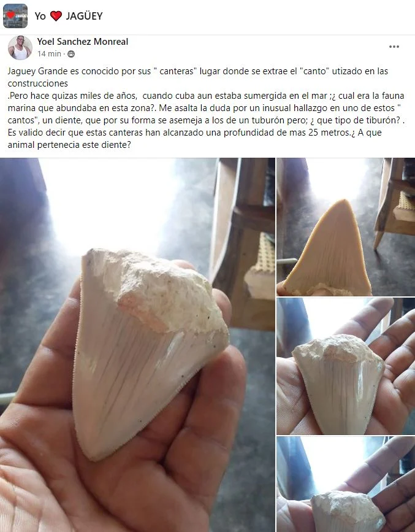Click the red heart in group title
The height and width of the screenshot is (532, 415).
click(56, 16)
